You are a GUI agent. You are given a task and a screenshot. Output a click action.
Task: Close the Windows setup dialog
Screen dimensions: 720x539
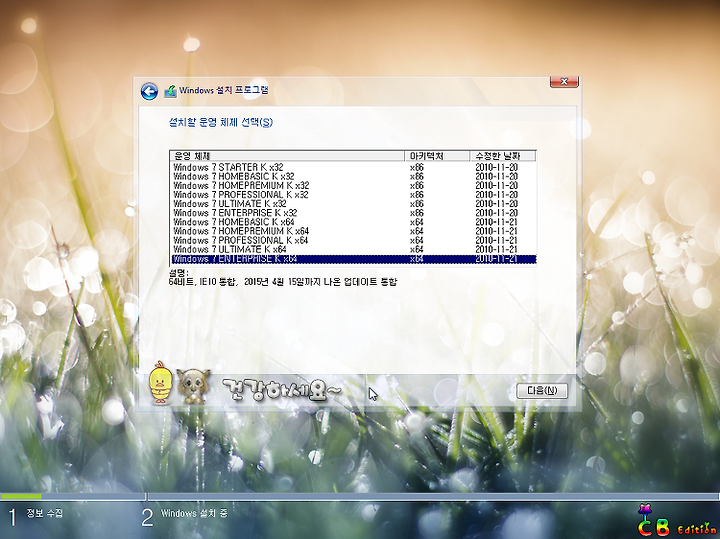(564, 82)
